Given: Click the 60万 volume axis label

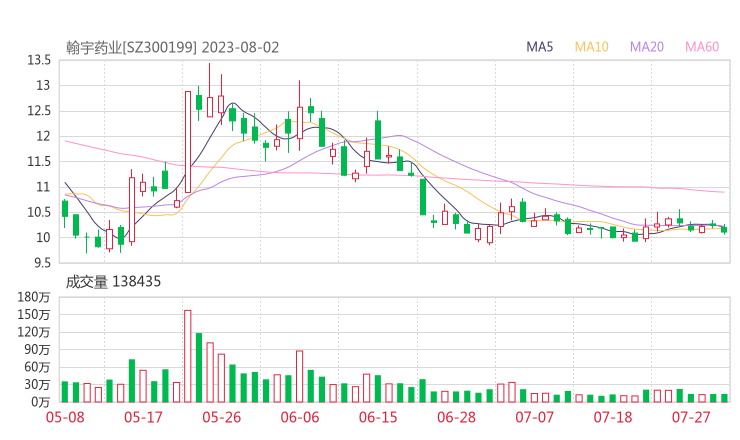Looking at the screenshot, I should 37,367.
